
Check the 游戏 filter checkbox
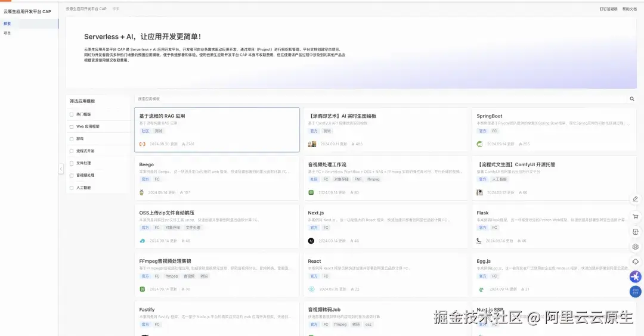pos(72,139)
